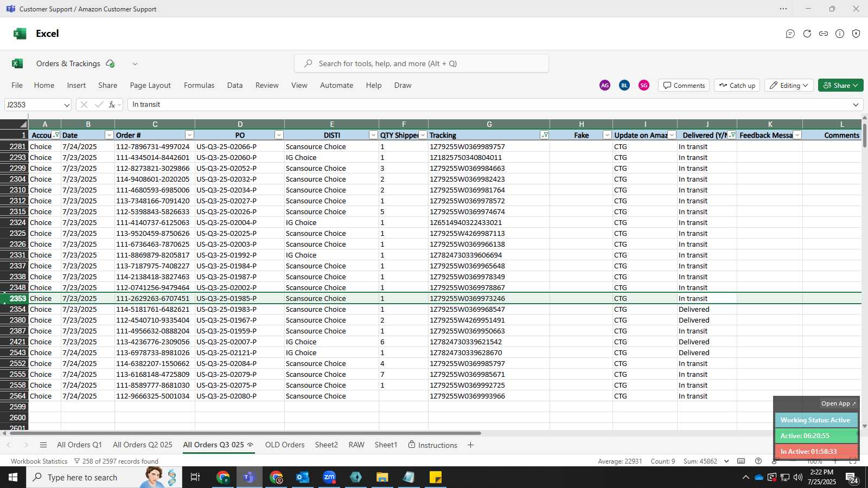
Task: Open the File menu
Action: [17, 85]
